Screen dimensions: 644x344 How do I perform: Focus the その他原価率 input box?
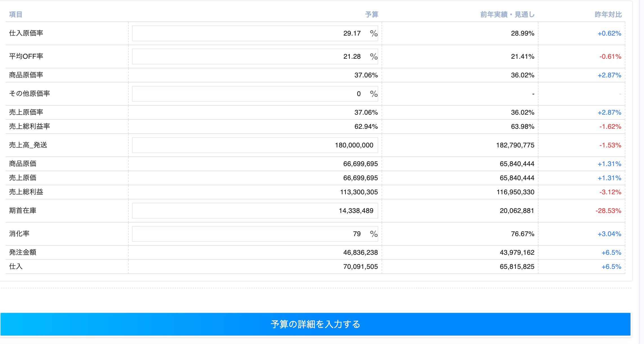[x=255, y=94]
